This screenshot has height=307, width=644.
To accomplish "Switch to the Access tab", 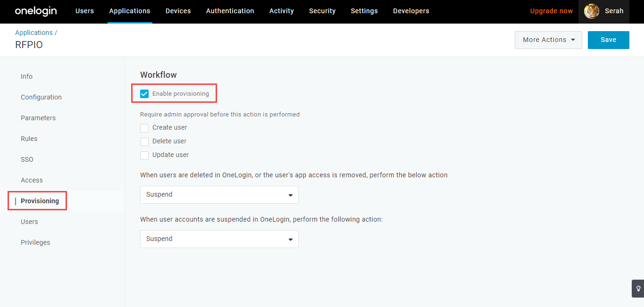I will [32, 180].
